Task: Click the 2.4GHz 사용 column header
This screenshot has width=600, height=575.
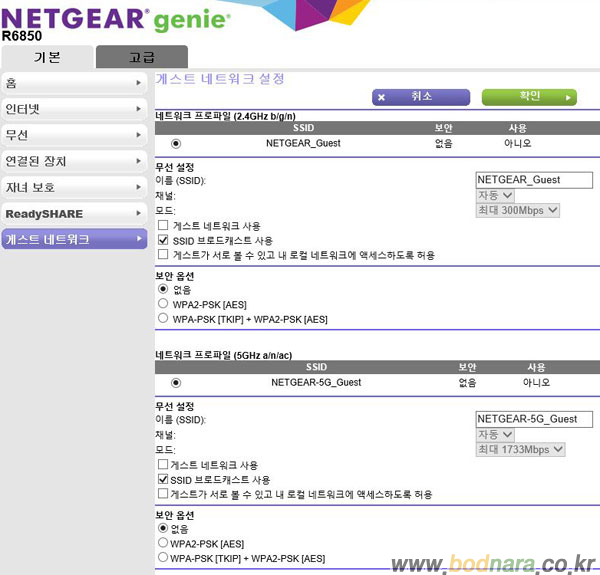Action: (x=518, y=128)
